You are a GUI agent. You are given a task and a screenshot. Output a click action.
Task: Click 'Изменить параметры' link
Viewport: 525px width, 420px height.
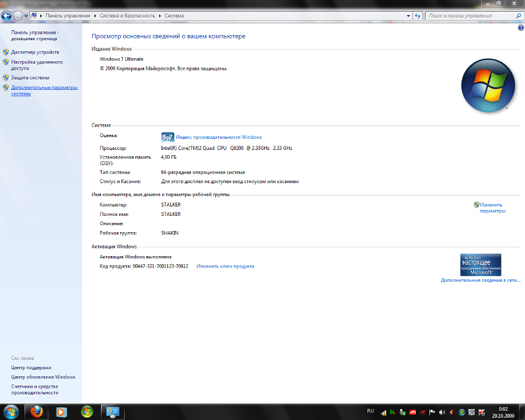492,208
